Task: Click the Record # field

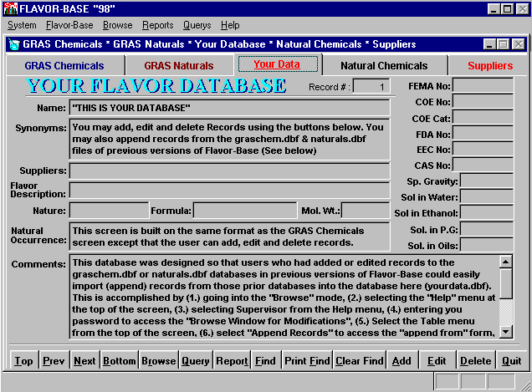Action: pyautogui.click(x=371, y=86)
